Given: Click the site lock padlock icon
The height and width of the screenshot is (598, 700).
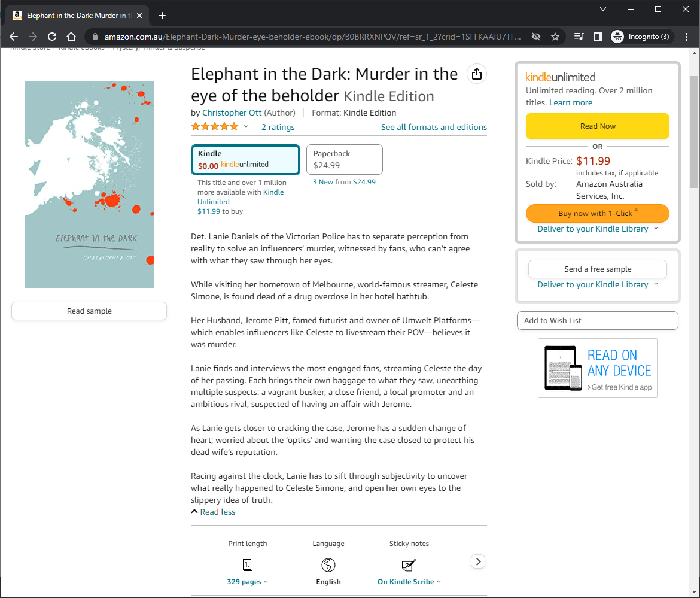Looking at the screenshot, I should pos(95,37).
